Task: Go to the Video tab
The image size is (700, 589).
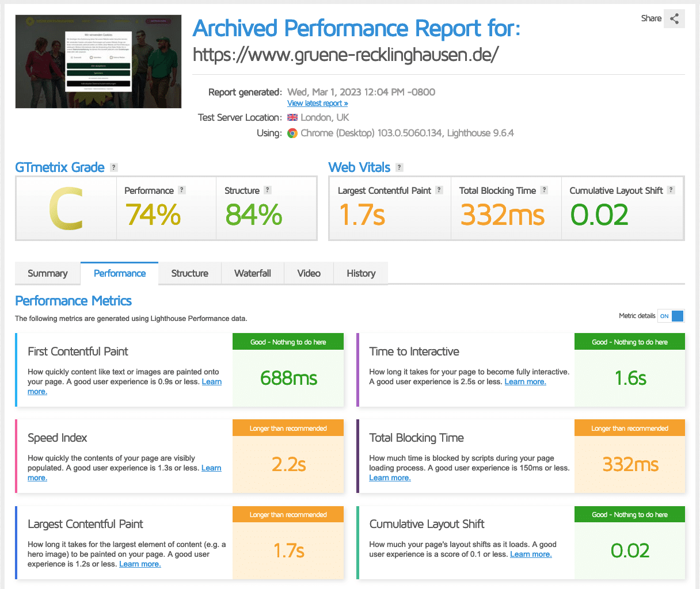Action: (309, 273)
